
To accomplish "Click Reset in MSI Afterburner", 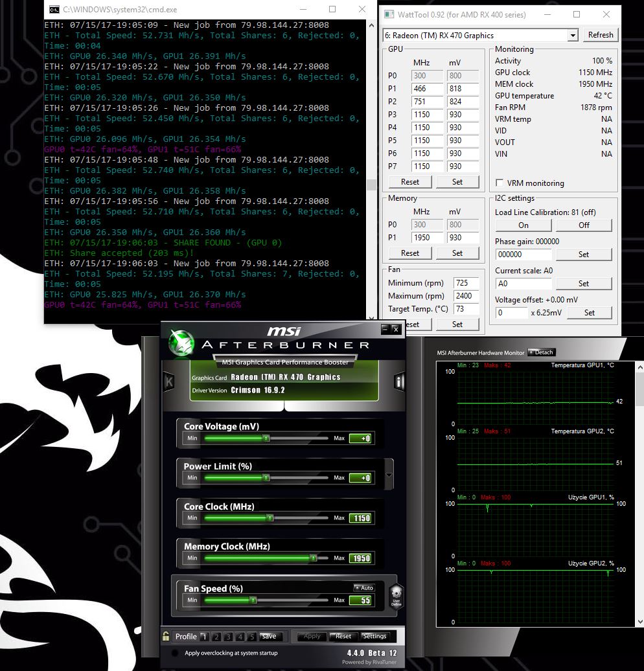I will (343, 636).
